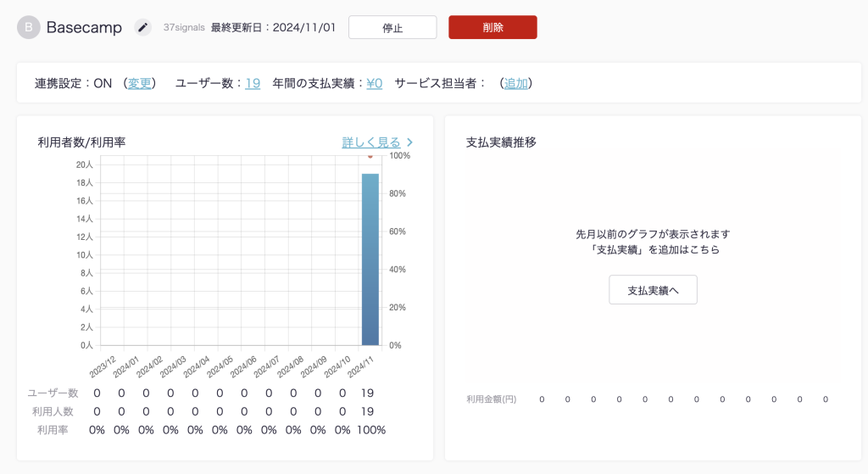Image resolution: width=868 pixels, height=474 pixels.
Task: Go to 支払実績へ button
Action: (x=653, y=290)
